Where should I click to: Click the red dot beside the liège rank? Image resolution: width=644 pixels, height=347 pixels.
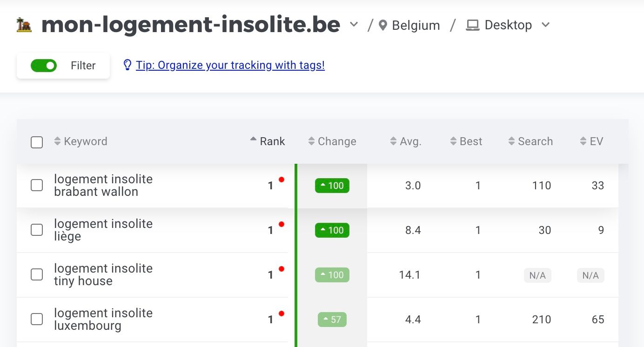tap(281, 224)
